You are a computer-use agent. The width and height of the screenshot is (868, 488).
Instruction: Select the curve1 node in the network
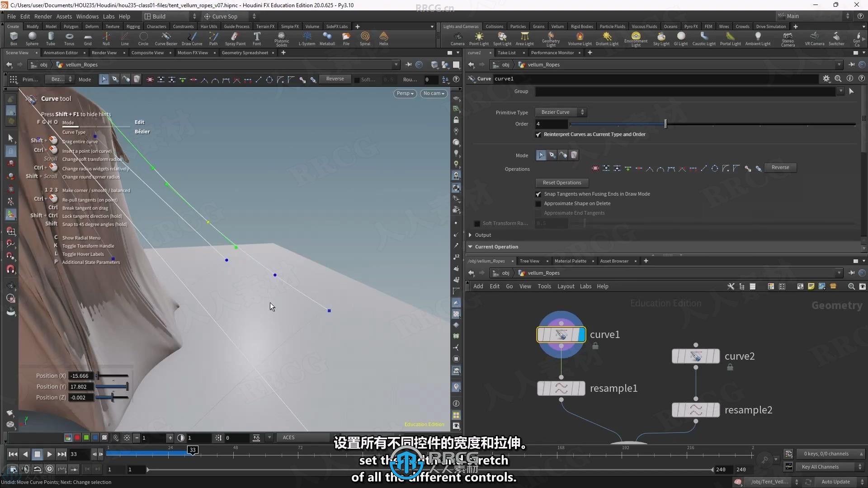pos(561,335)
